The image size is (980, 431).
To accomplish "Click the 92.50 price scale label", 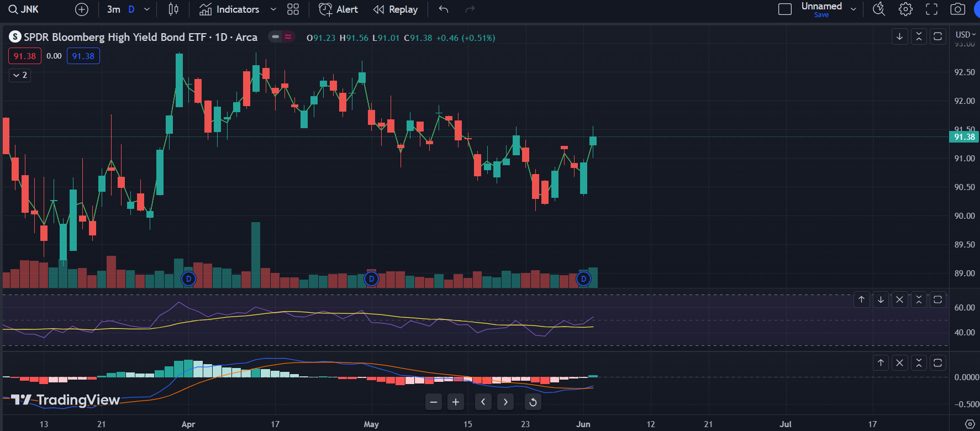I will coord(965,72).
